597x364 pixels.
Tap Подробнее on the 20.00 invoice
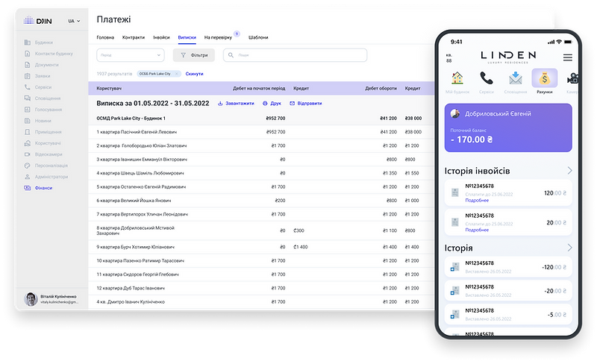click(x=477, y=230)
